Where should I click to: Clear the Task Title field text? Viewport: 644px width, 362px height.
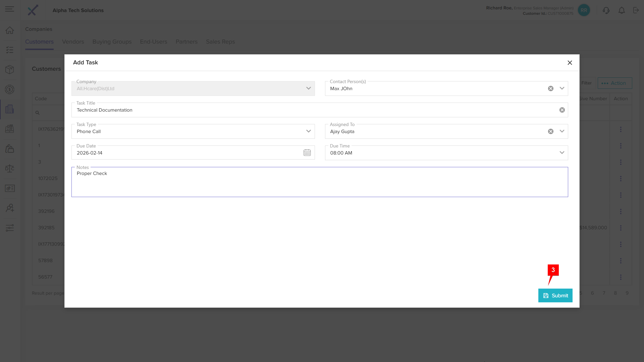click(x=562, y=110)
